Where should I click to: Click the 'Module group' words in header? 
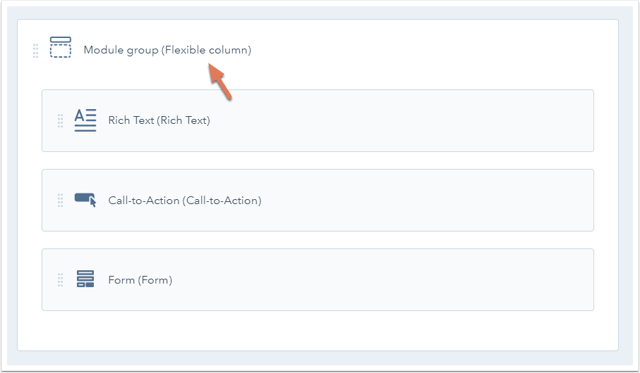click(x=121, y=50)
